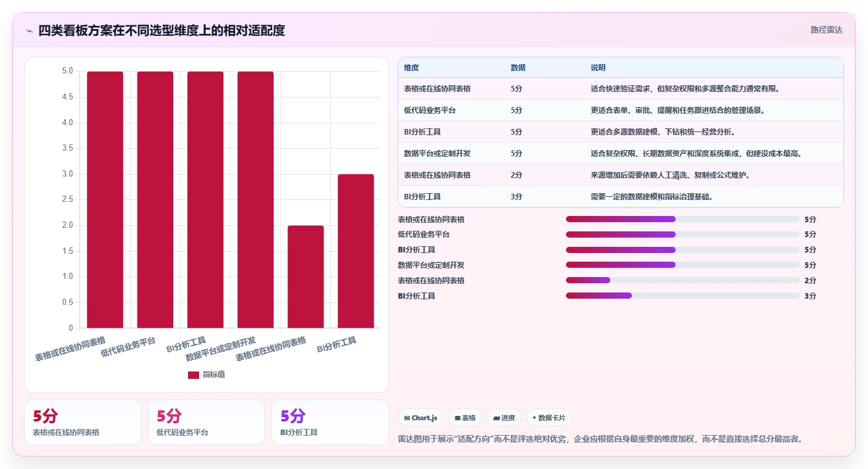The width and height of the screenshot is (868, 469).
Task: Select the 低代码业务平台 cell in the table
Action: (x=430, y=110)
